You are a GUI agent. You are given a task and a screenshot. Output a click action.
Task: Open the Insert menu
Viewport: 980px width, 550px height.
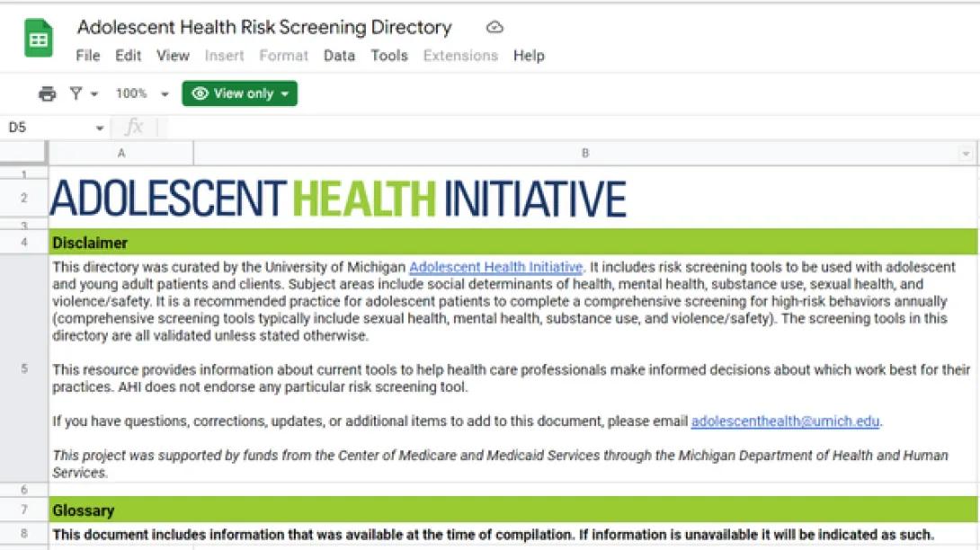tap(225, 56)
